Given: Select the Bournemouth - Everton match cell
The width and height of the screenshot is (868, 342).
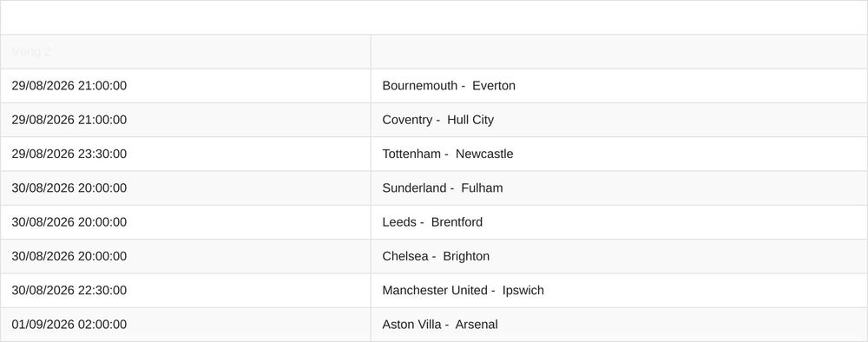Looking at the screenshot, I should tap(619, 86).
